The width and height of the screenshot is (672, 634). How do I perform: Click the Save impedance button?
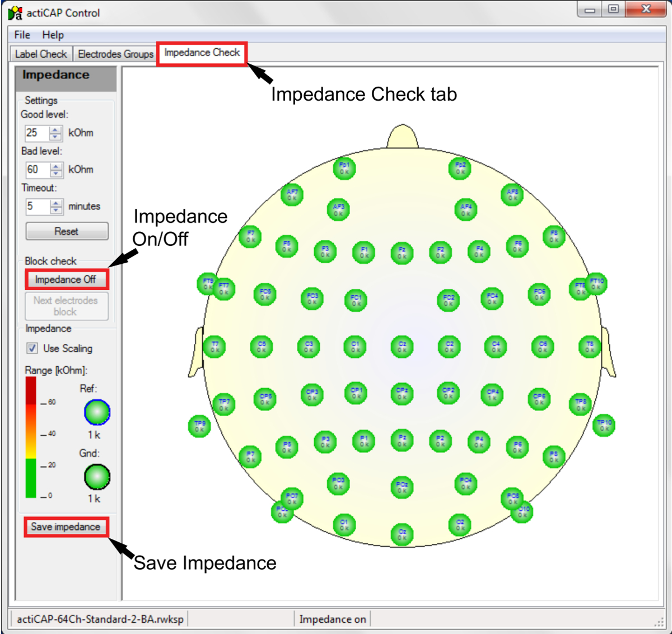point(66,527)
